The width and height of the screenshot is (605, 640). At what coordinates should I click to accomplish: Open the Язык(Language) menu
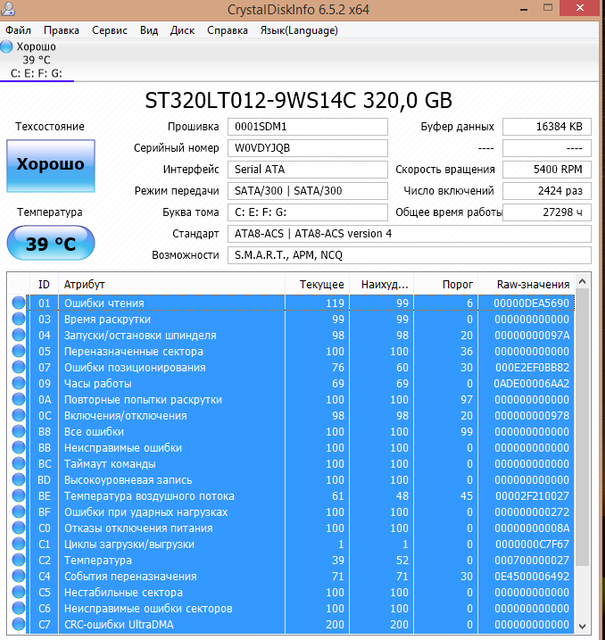(x=299, y=31)
